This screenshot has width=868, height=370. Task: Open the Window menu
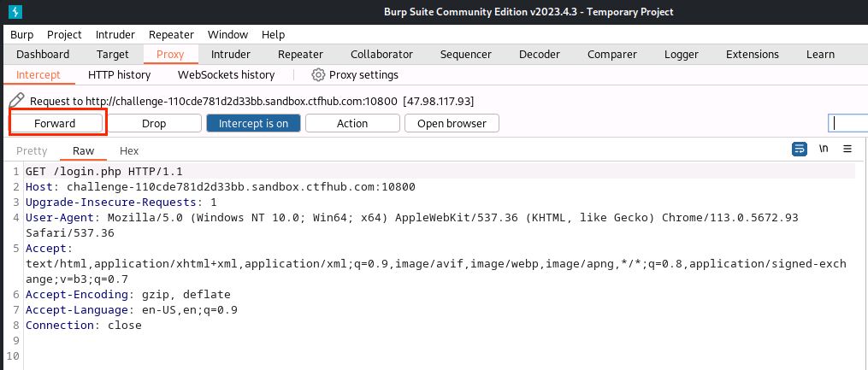click(x=227, y=34)
